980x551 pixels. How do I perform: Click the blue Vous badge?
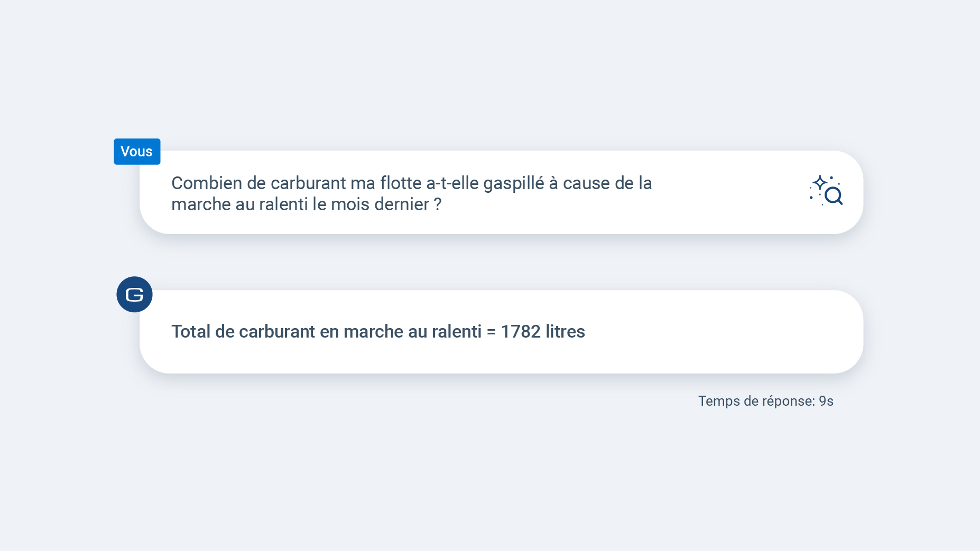tap(137, 152)
